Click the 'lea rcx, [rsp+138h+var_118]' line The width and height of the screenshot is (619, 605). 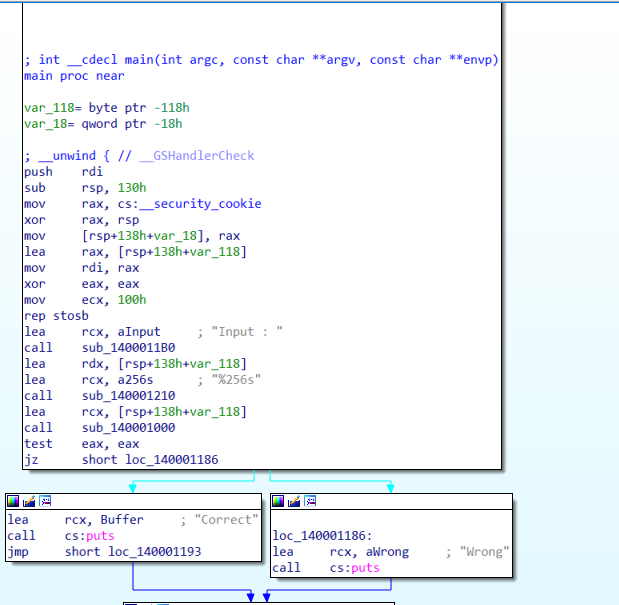(135, 412)
